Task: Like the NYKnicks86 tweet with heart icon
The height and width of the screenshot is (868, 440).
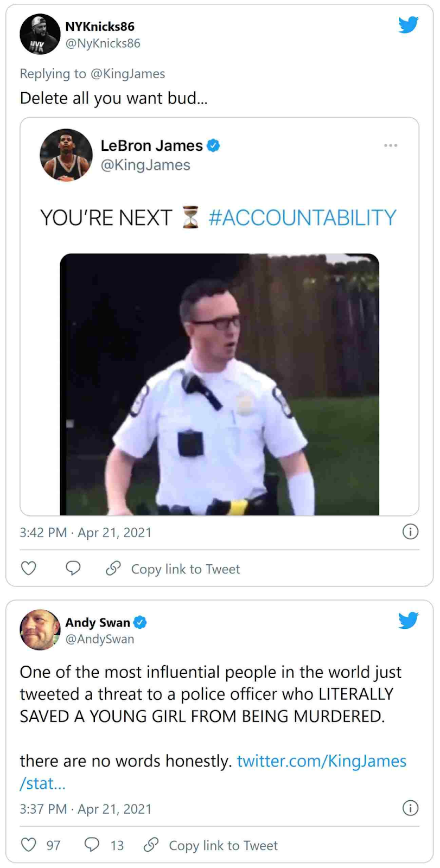Action: [28, 568]
